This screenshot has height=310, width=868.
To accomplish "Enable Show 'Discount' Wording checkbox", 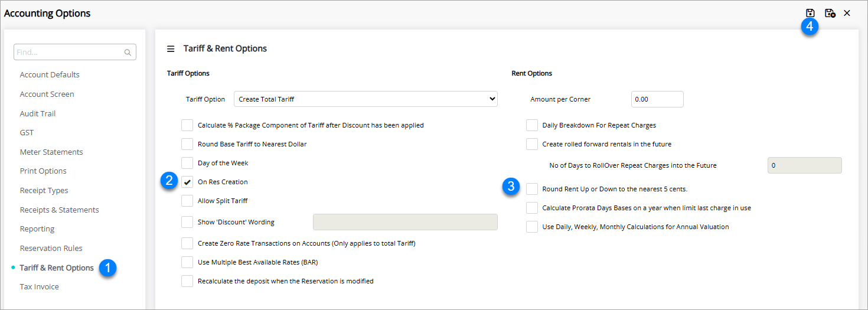I will coord(187,222).
